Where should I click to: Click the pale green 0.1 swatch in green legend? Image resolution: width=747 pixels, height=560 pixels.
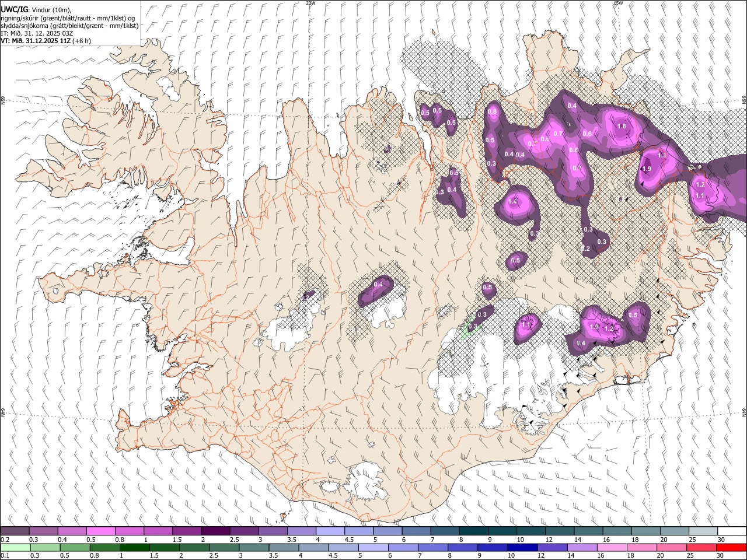click(x=15, y=547)
